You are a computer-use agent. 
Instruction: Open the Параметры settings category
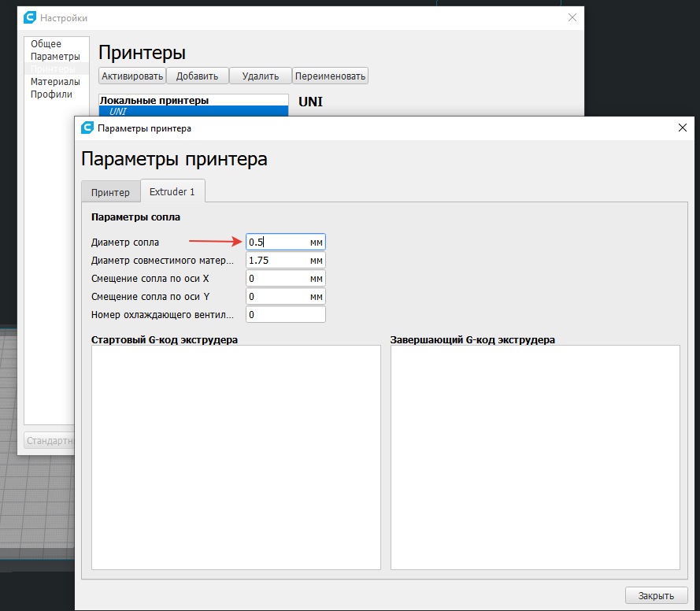pyautogui.click(x=55, y=56)
